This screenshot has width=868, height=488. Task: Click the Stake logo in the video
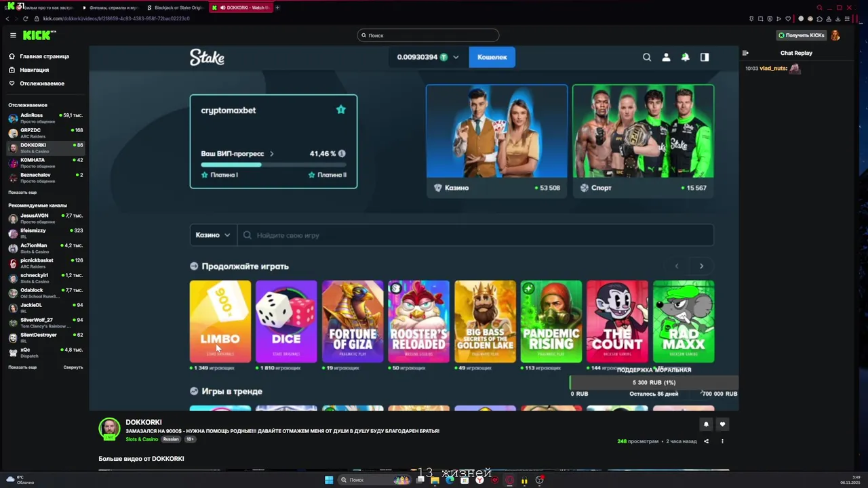pos(207,57)
